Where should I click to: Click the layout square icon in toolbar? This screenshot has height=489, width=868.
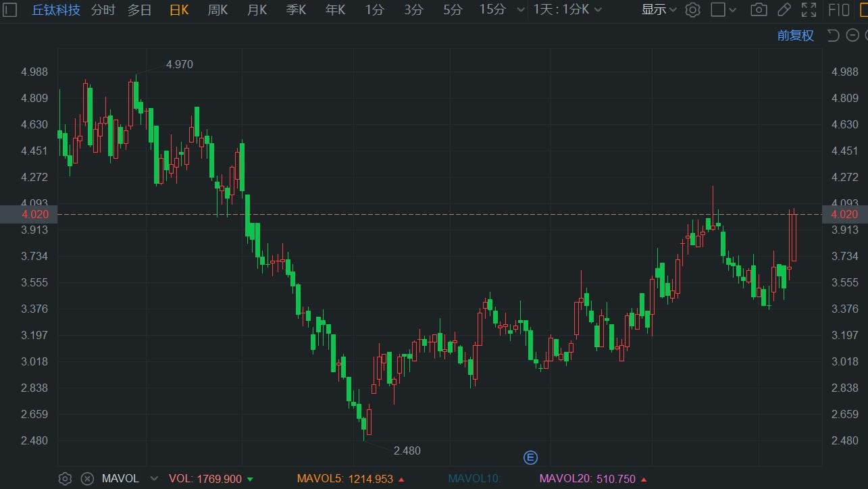click(718, 9)
